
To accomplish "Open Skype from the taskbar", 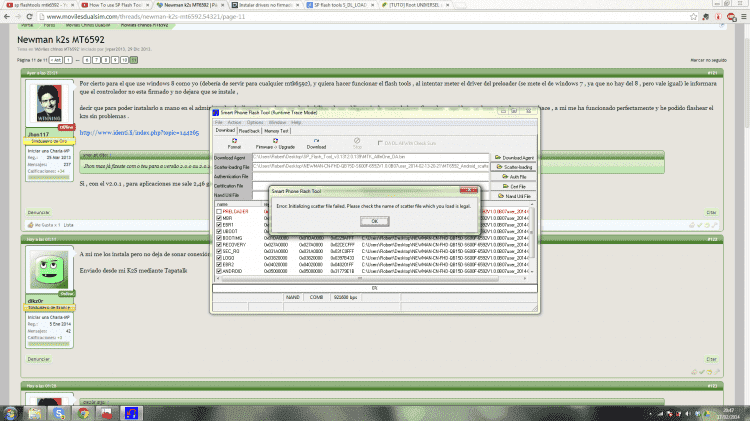I will pyautogui.click(x=59, y=413).
